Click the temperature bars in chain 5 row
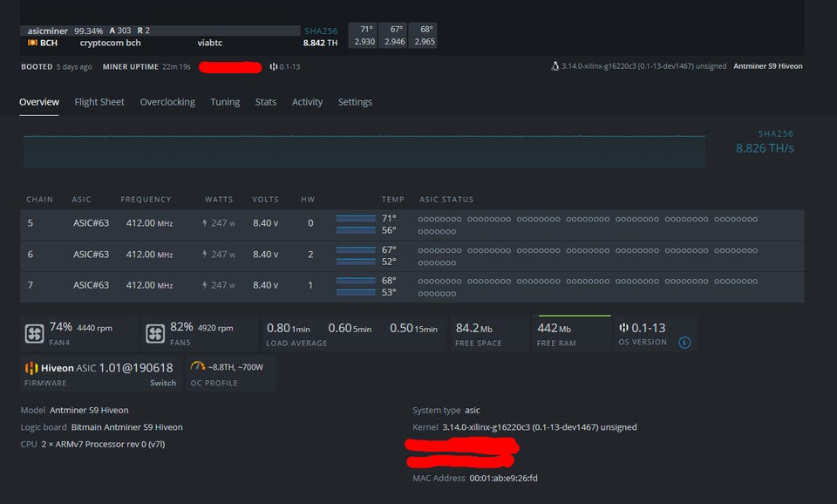837x504 pixels. pyautogui.click(x=356, y=224)
